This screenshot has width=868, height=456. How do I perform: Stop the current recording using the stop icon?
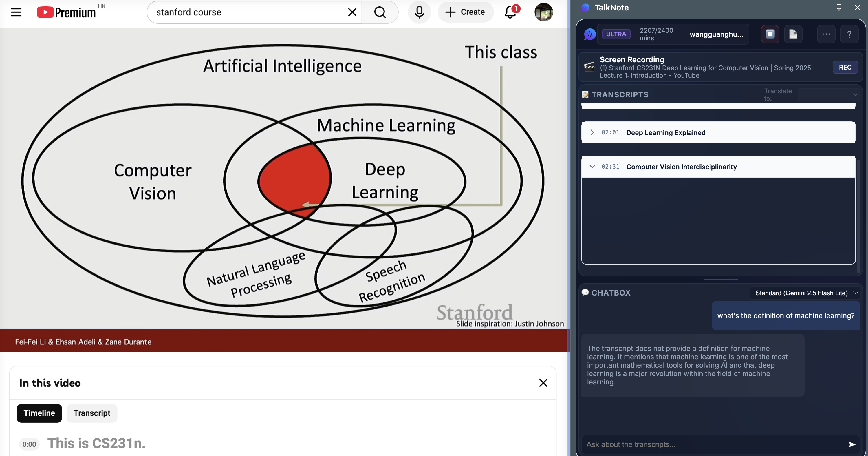coord(770,34)
